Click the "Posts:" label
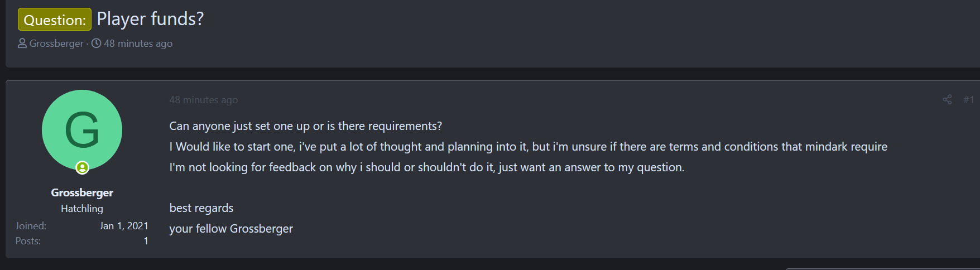Image resolution: width=980 pixels, height=270 pixels. pos(28,241)
